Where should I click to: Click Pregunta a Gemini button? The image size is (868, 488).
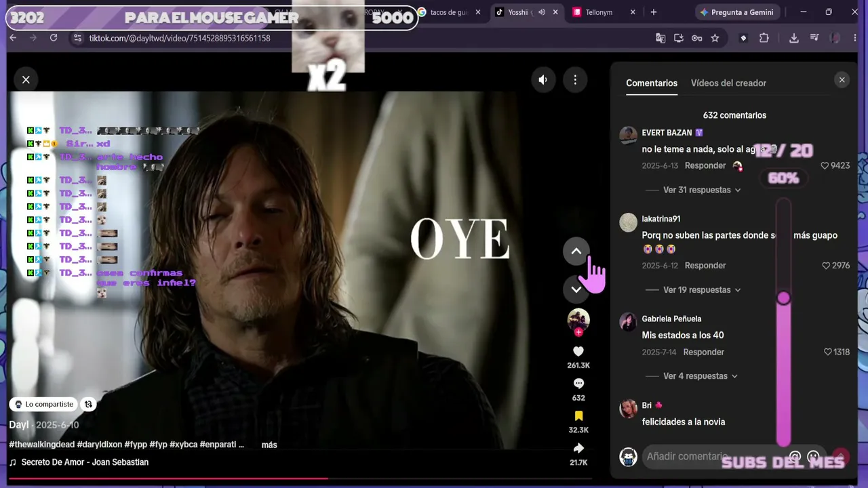coord(736,12)
